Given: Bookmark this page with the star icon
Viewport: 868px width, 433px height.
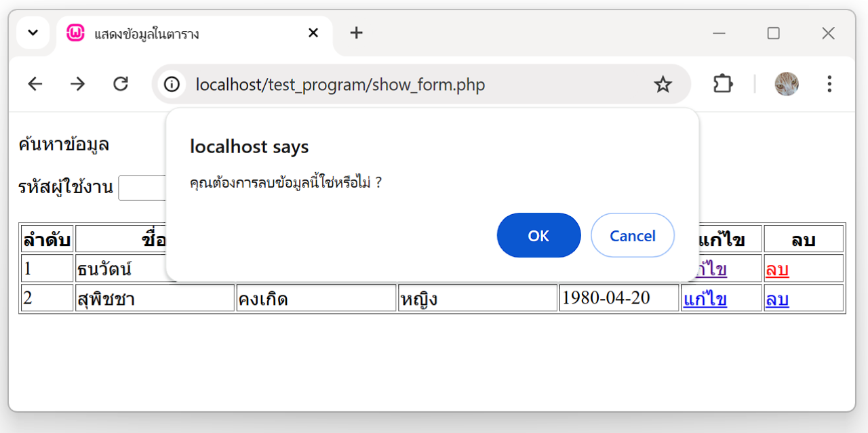Looking at the screenshot, I should point(663,84).
